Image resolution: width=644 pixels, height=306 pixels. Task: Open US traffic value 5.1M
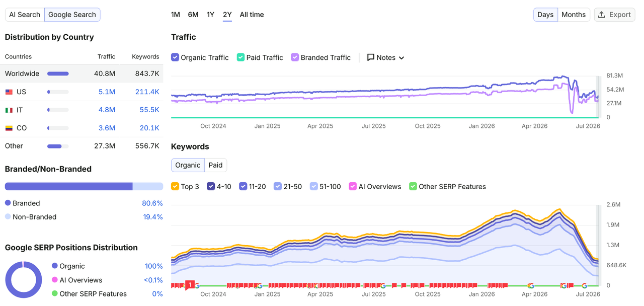coord(107,92)
